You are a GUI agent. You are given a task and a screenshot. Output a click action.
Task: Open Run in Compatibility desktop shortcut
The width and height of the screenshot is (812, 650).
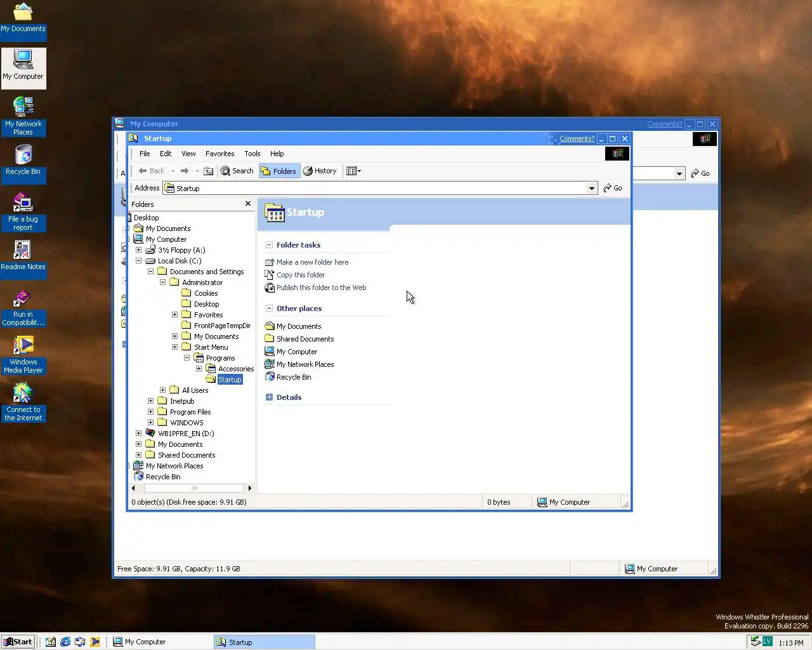tap(23, 308)
